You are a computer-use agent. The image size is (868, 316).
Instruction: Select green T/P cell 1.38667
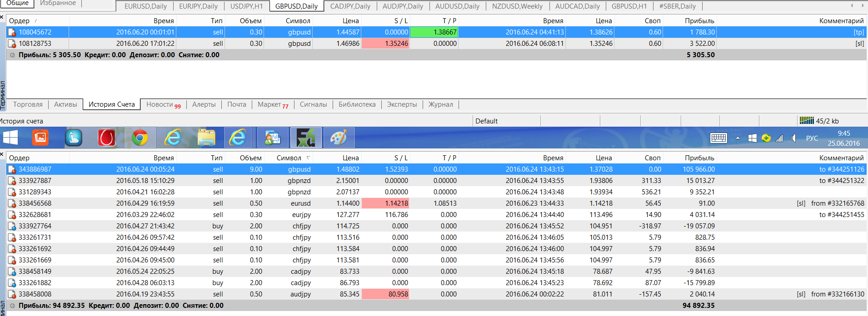click(x=434, y=32)
